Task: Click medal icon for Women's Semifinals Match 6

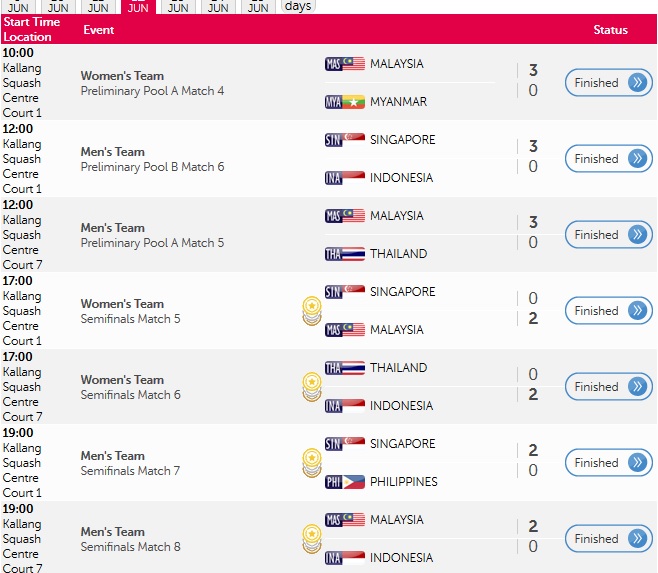Action: pyautogui.click(x=312, y=387)
